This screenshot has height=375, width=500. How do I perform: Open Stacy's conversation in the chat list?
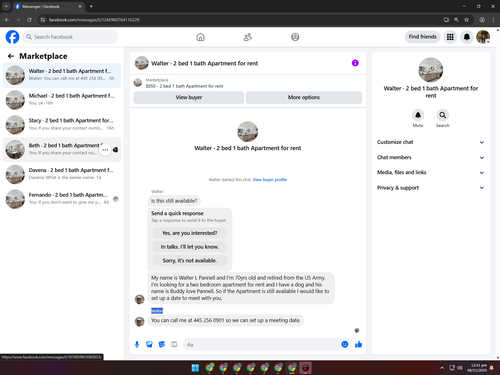(62, 125)
